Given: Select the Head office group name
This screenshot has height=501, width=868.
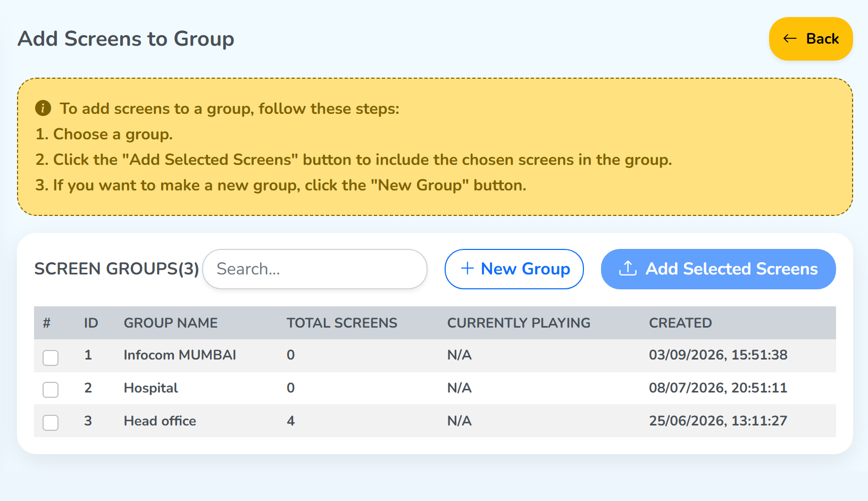Looking at the screenshot, I should [x=160, y=421].
